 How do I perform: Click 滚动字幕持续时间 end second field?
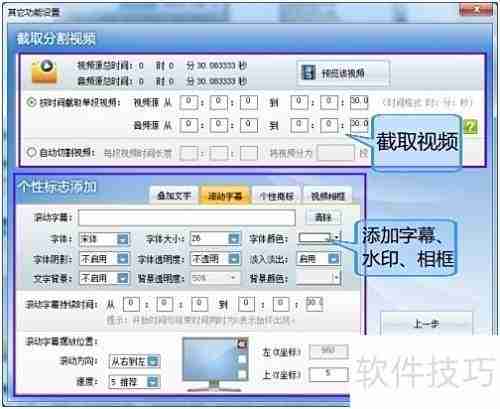[x=314, y=304]
